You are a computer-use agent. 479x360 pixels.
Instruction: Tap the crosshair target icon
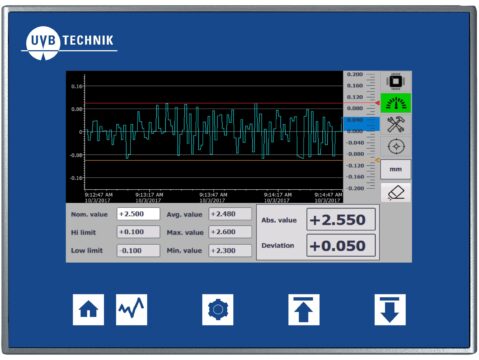(x=396, y=146)
